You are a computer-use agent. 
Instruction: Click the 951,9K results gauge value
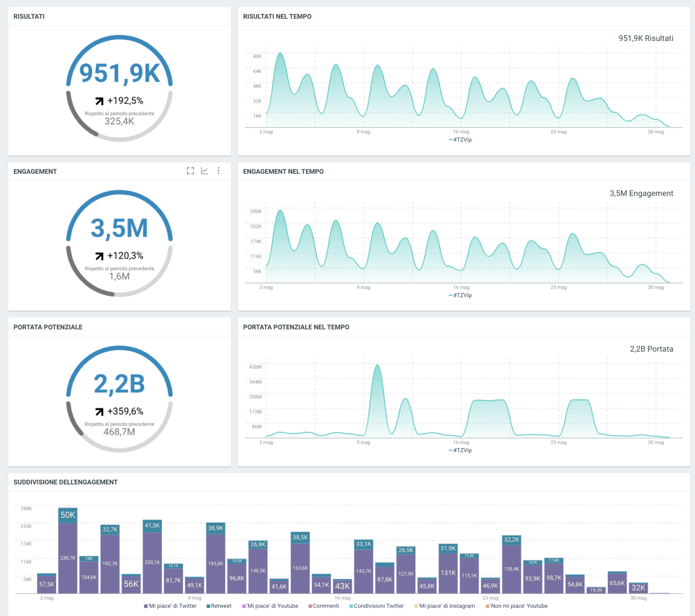click(119, 73)
